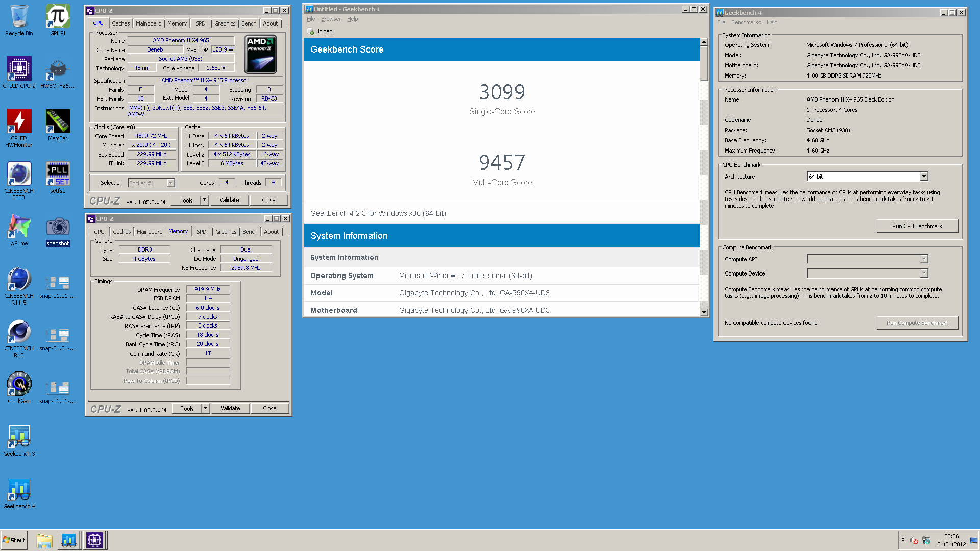Switch to Mainboard tab in top CPU-Z
The image size is (980, 551).
pos(149,23)
